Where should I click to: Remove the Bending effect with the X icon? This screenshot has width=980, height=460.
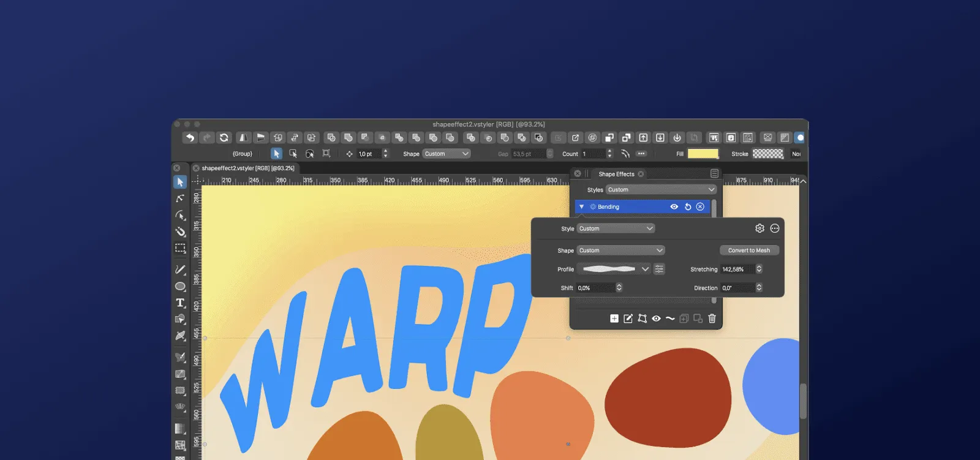pos(700,207)
